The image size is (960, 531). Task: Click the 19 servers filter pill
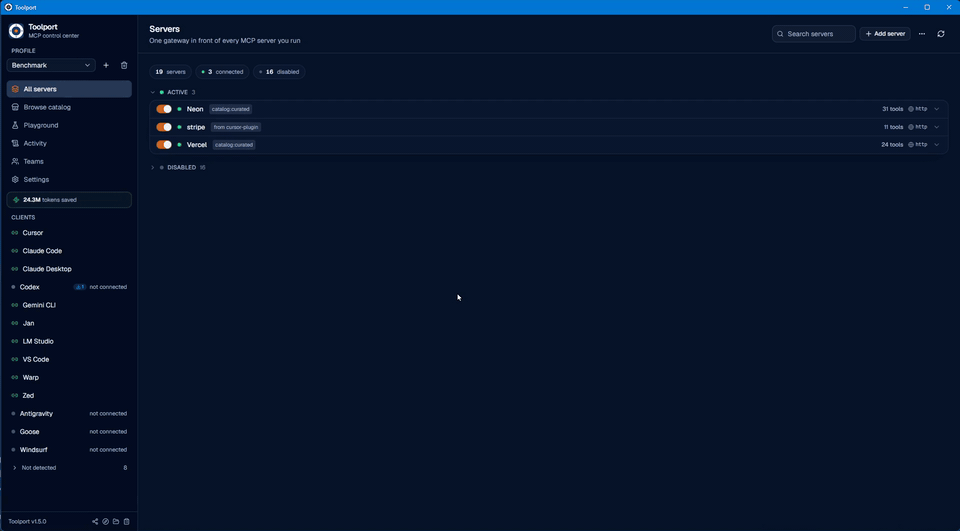170,72
